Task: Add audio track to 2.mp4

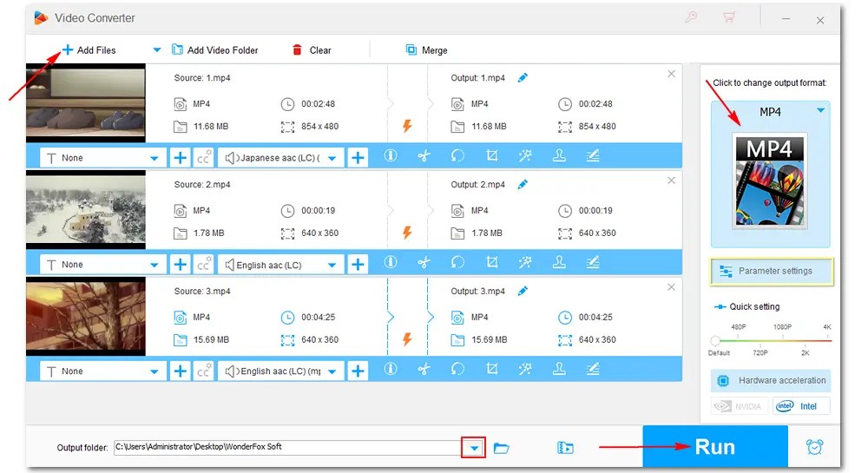Action: click(x=358, y=265)
